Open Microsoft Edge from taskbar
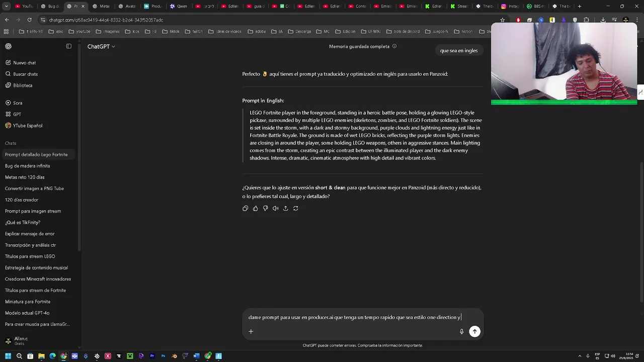 pyautogui.click(x=52, y=356)
